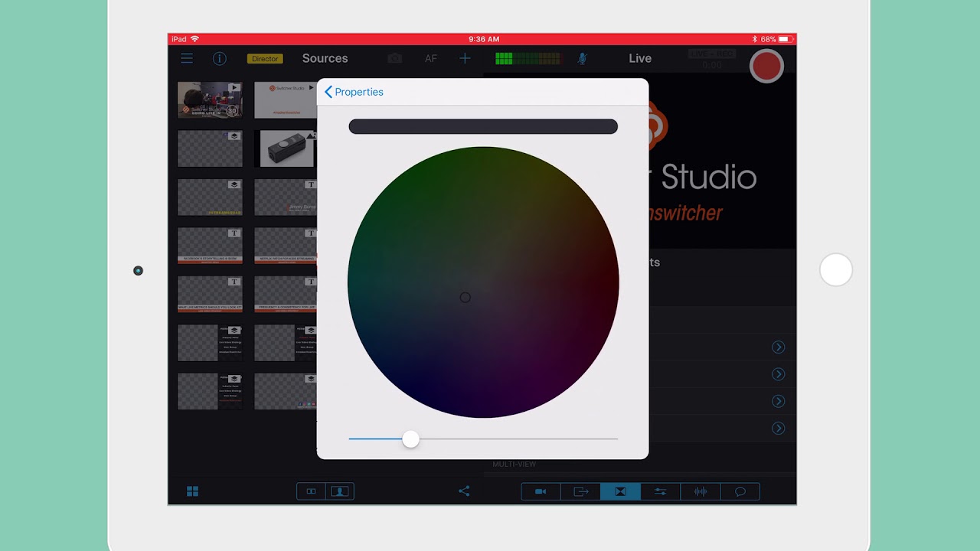Click the right end of brightness slider track
Screen dimensions: 980x551
[615, 439]
